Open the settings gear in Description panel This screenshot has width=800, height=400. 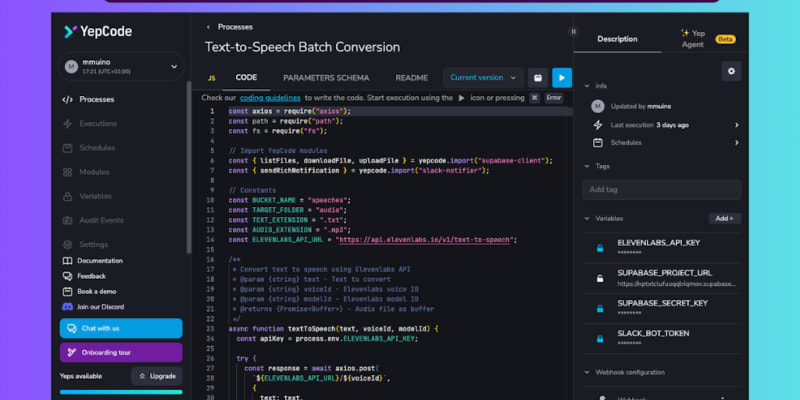[731, 71]
